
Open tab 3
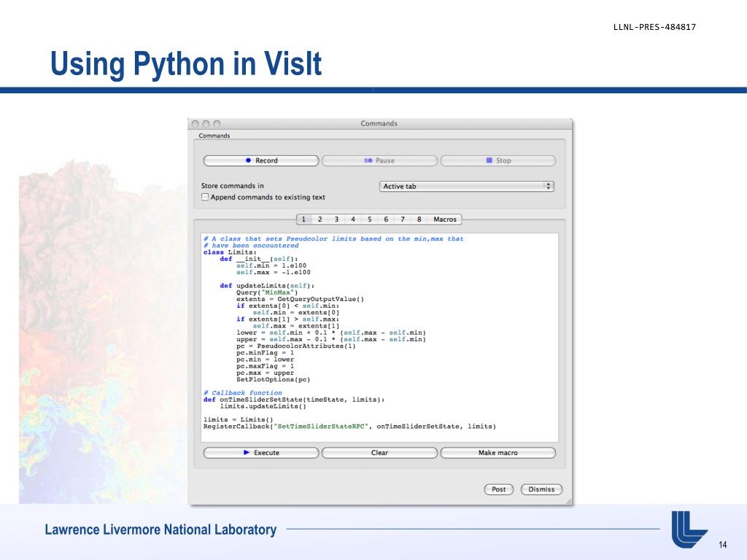point(336,219)
